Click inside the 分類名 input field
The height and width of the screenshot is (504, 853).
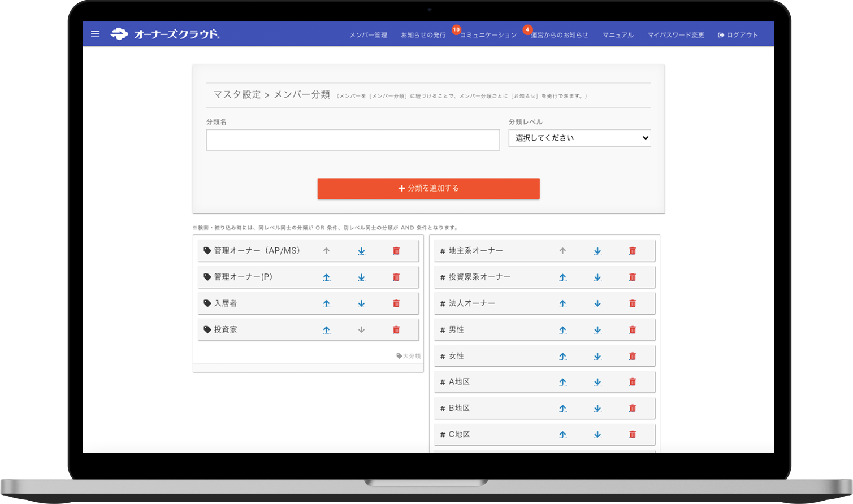[x=353, y=140]
